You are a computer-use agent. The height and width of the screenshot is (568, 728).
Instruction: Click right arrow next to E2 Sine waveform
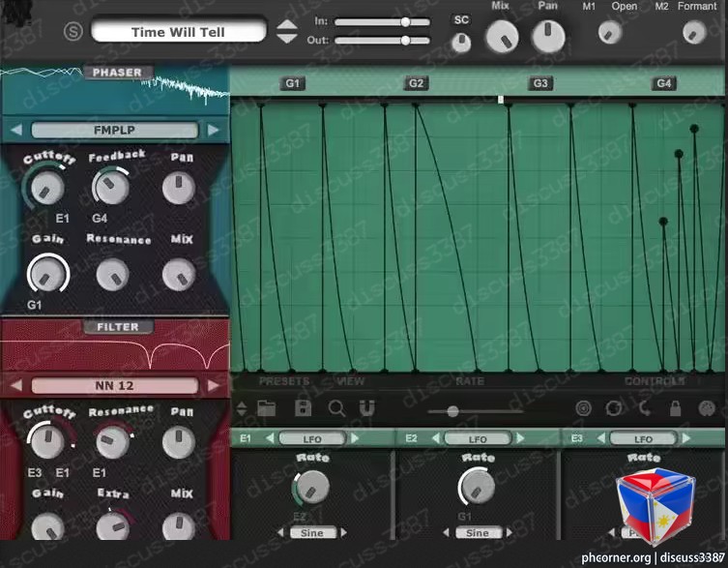(x=509, y=532)
